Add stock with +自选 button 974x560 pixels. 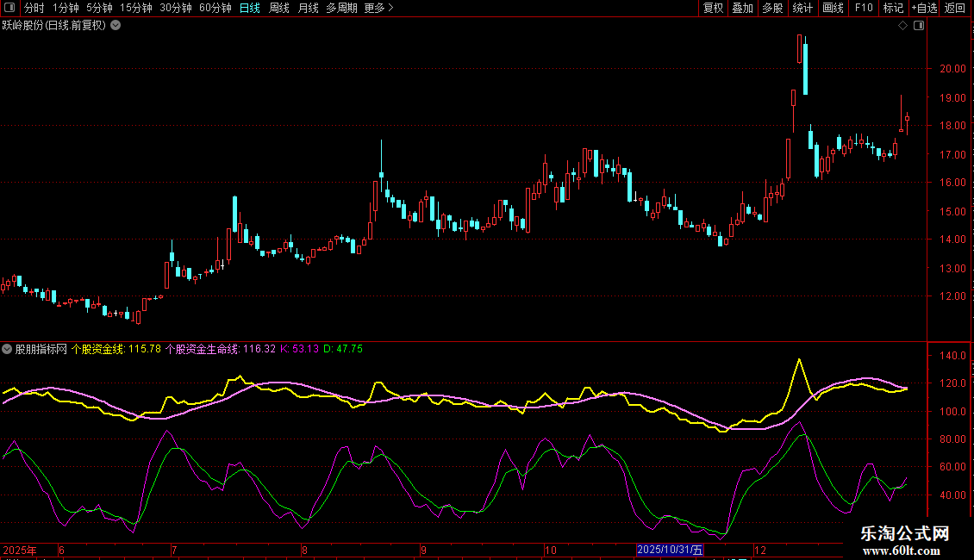924,8
